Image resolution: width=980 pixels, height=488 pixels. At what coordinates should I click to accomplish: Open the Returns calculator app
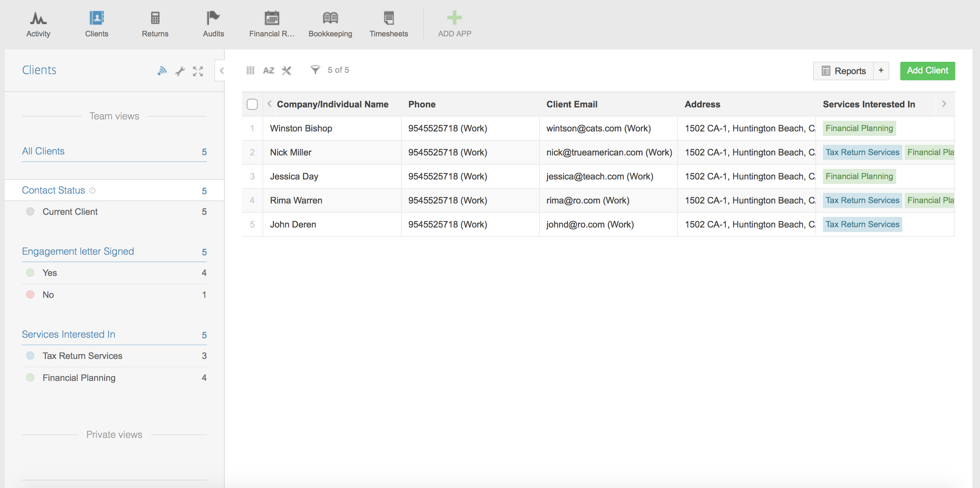click(x=155, y=18)
